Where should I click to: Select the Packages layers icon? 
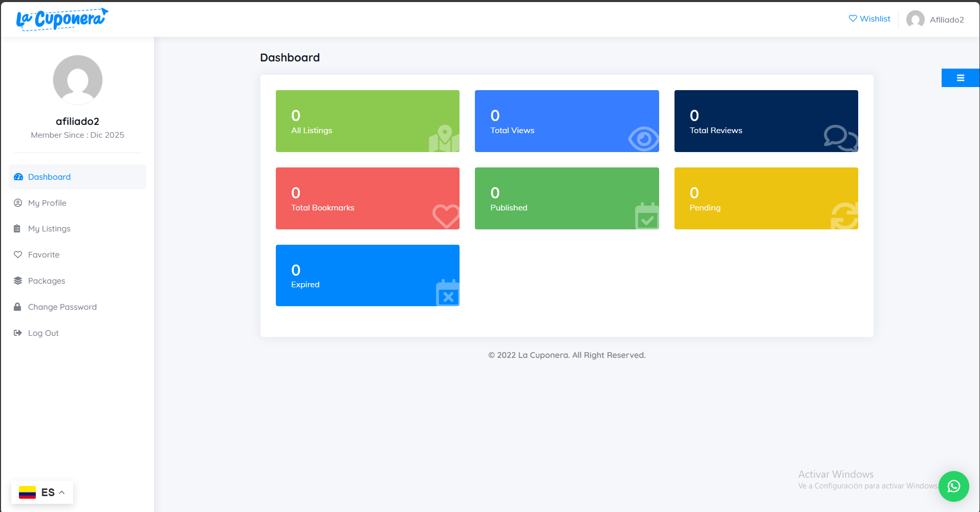pyautogui.click(x=17, y=281)
